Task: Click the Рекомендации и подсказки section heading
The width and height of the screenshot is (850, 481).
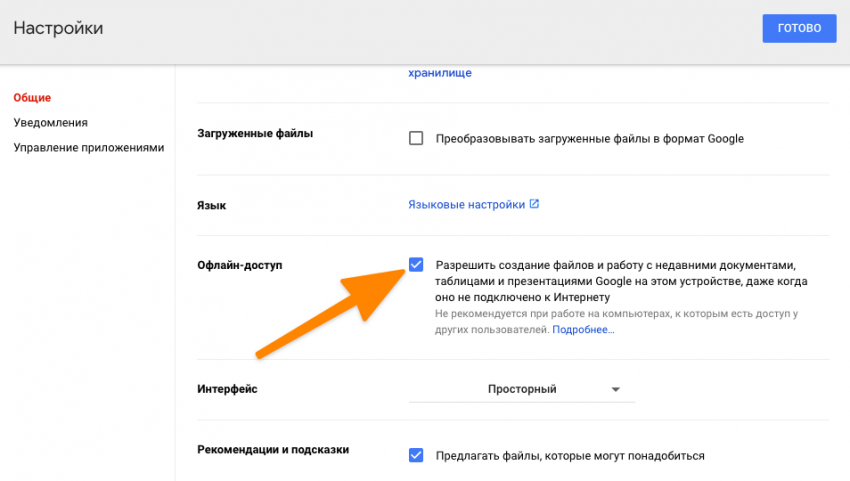Action: (x=273, y=450)
